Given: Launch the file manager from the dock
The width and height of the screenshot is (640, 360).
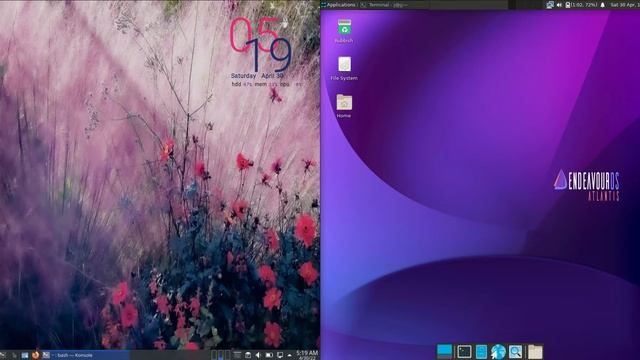Looking at the screenshot, I should click(x=481, y=351).
